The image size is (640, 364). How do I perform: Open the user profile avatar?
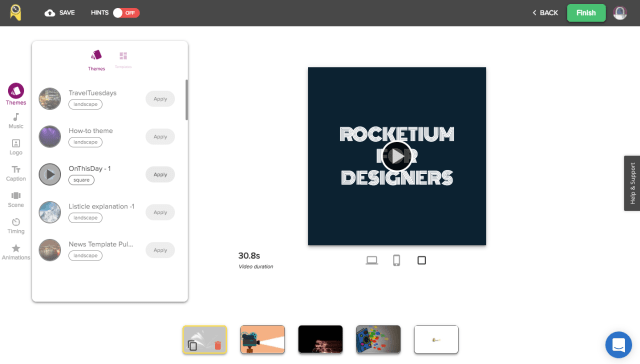[x=620, y=13]
